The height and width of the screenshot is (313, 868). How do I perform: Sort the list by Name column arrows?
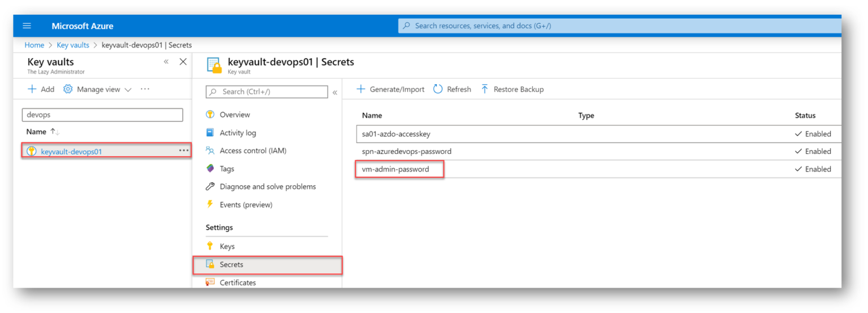click(x=55, y=131)
